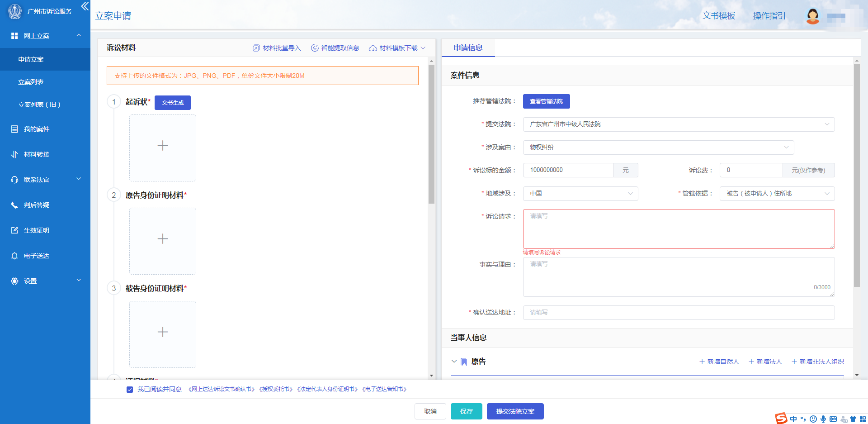
Task: Click the 材料批量导入 import icon
Action: [x=256, y=48]
